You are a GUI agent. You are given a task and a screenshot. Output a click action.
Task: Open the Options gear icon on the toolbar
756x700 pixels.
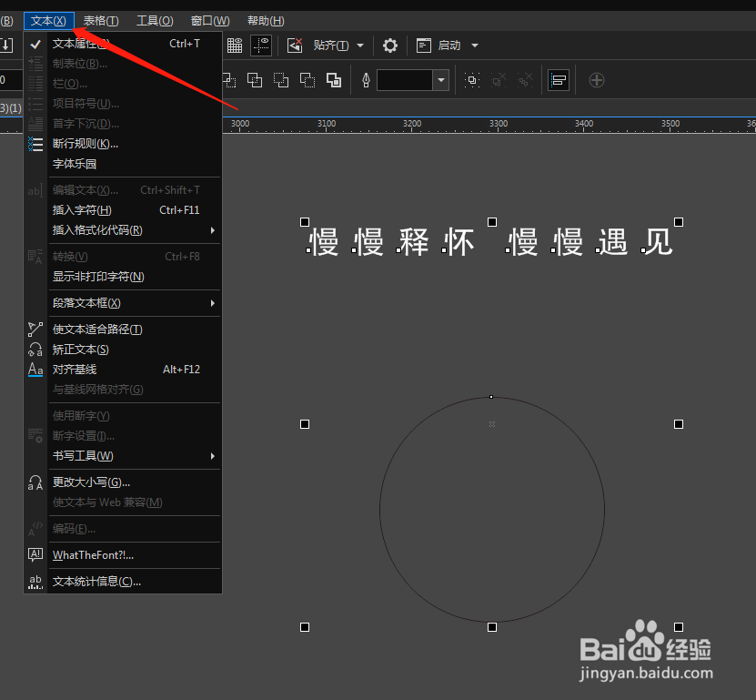[x=389, y=46]
